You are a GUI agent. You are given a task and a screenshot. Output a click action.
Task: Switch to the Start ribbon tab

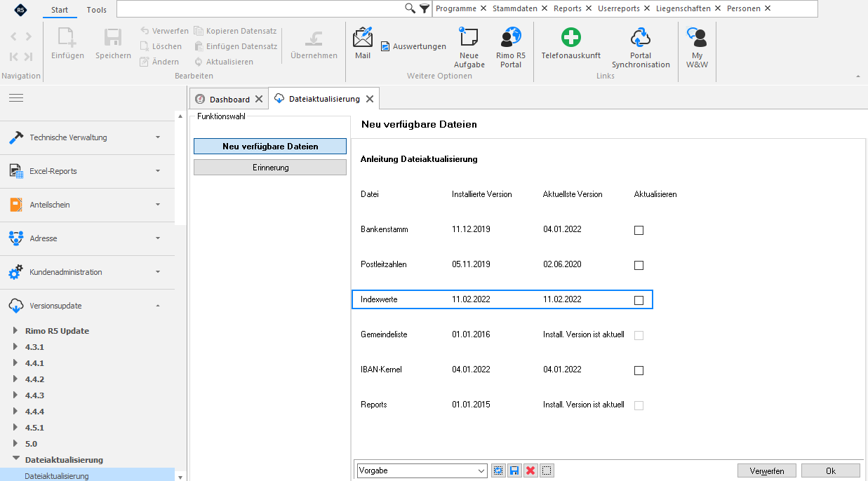[x=60, y=10]
